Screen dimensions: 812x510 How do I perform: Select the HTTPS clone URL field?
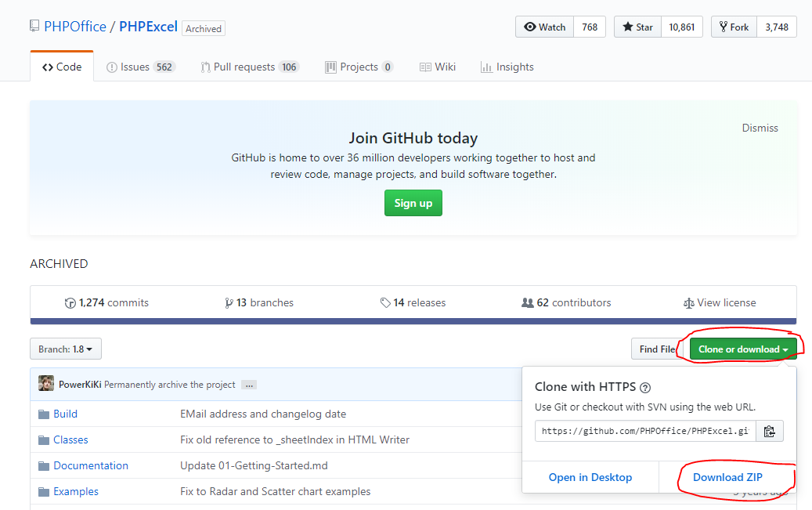(x=645, y=431)
